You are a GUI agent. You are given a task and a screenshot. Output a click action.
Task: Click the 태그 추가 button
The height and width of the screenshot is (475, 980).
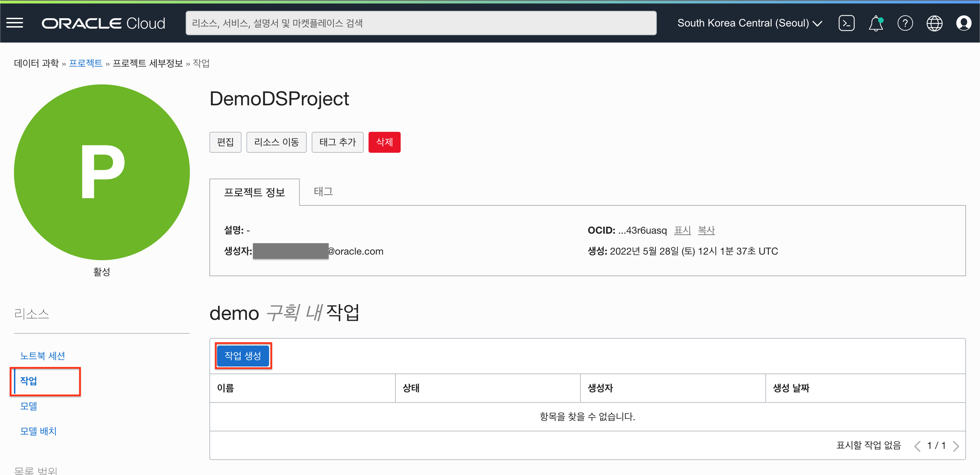click(x=337, y=142)
